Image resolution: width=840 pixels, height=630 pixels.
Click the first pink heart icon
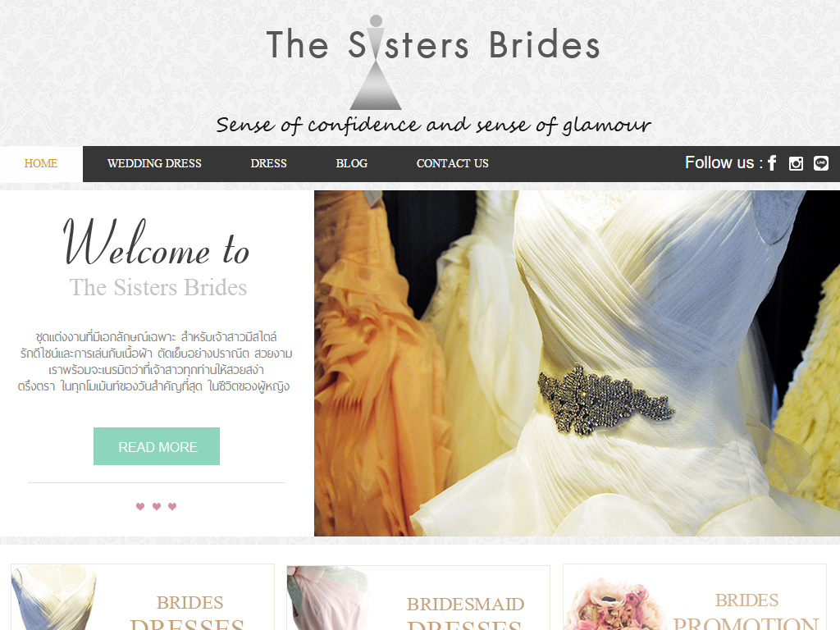140,506
